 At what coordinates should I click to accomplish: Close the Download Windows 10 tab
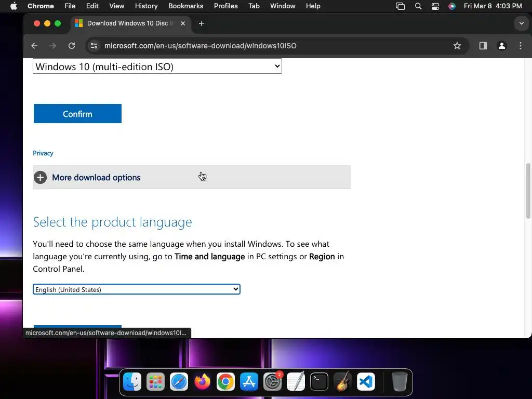click(183, 23)
